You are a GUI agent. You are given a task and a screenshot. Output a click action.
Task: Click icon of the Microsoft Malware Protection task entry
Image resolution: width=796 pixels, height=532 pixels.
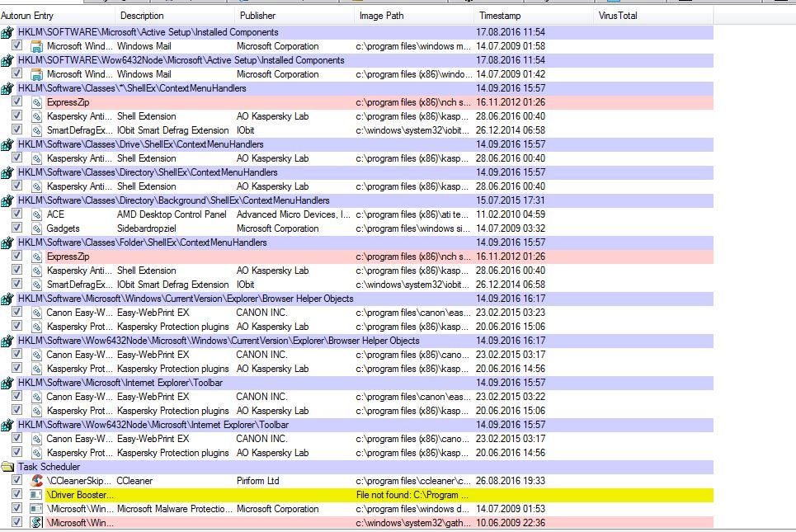[x=36, y=509]
